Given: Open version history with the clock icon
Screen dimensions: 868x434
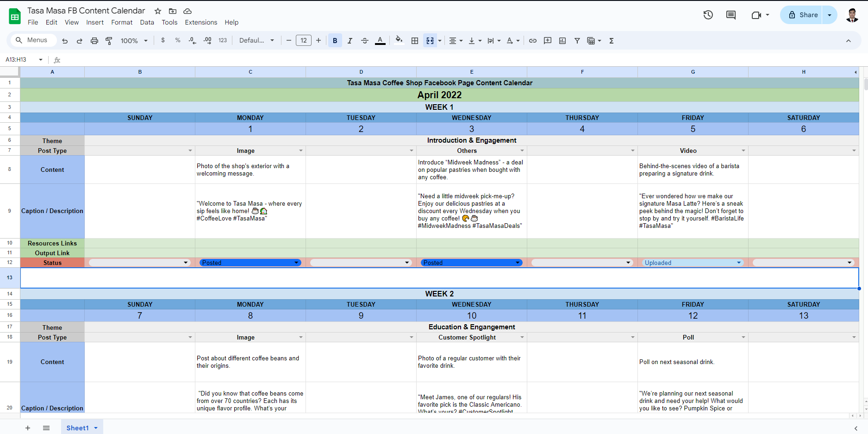Looking at the screenshot, I should [708, 15].
